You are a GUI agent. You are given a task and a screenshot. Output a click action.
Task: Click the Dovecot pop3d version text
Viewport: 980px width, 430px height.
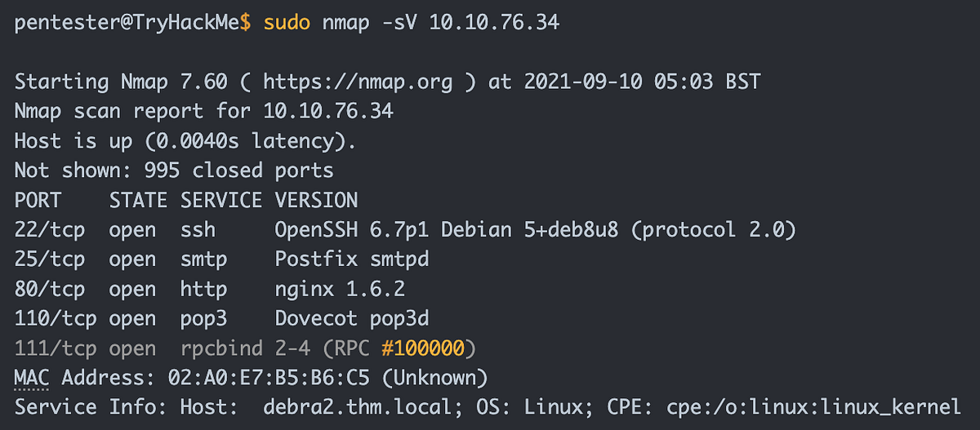click(352, 318)
